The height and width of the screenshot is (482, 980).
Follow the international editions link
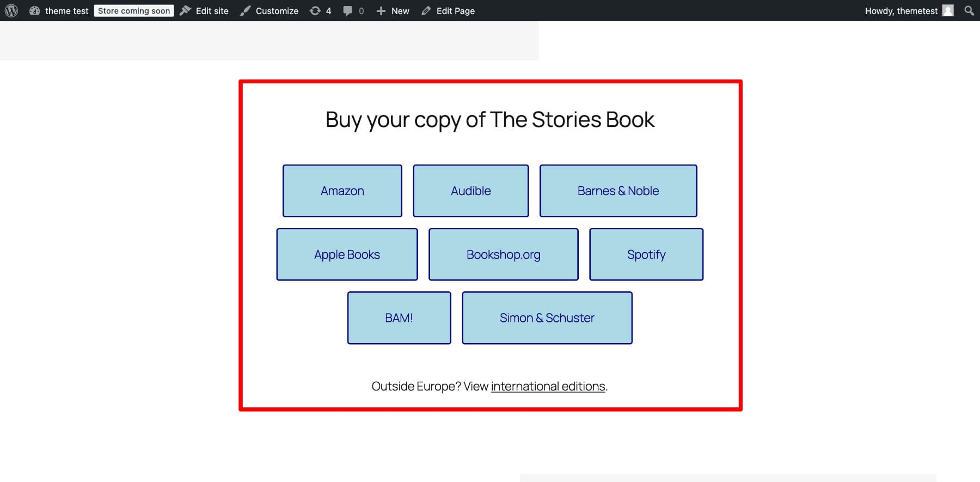[x=548, y=387]
